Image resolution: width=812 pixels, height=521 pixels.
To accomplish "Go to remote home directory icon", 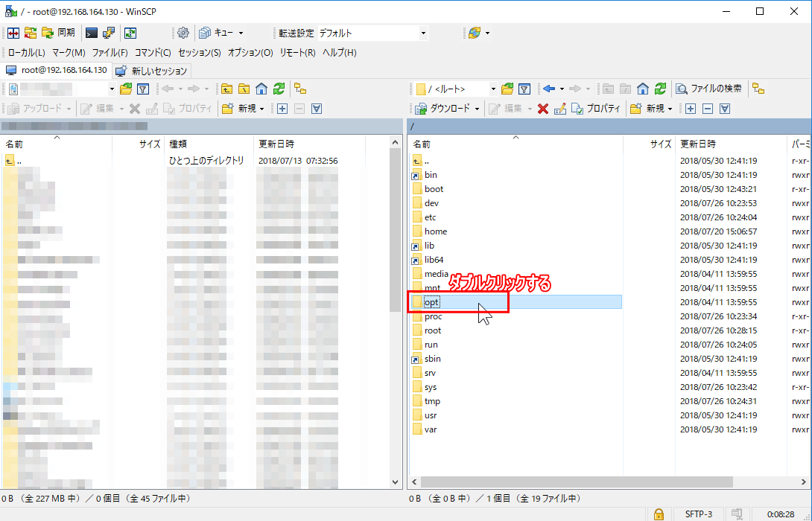I will click(x=643, y=89).
